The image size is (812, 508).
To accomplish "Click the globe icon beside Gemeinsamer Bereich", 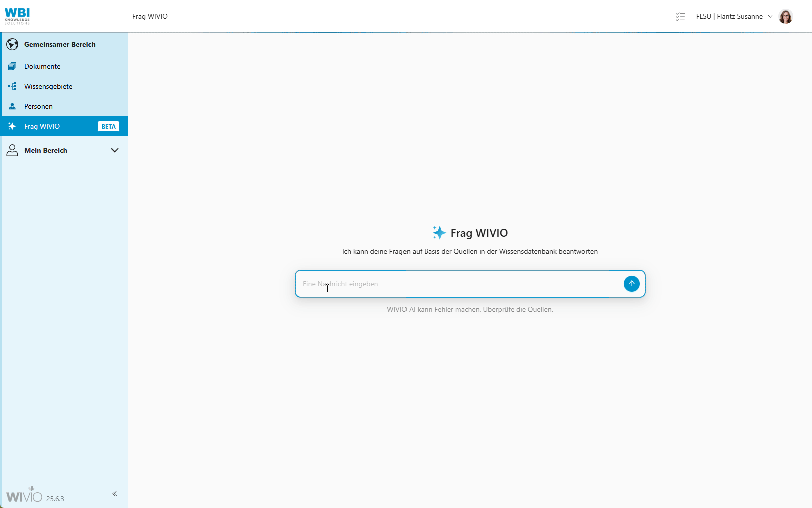I will [12, 44].
